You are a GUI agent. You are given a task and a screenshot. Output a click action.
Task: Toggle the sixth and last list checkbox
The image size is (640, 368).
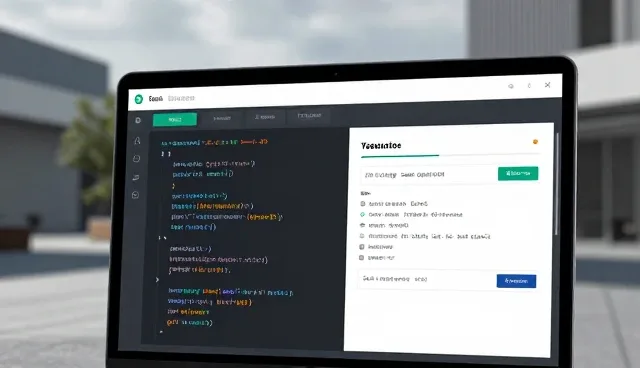(x=361, y=257)
